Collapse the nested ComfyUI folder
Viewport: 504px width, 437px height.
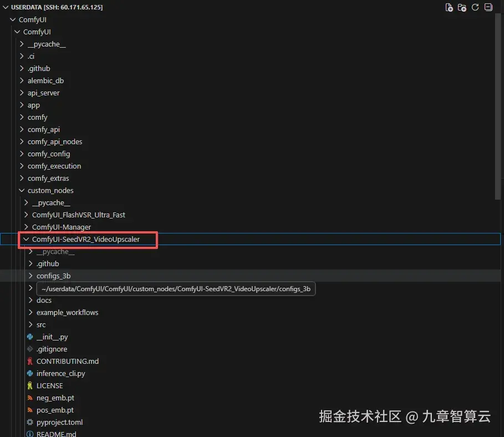[x=17, y=32]
